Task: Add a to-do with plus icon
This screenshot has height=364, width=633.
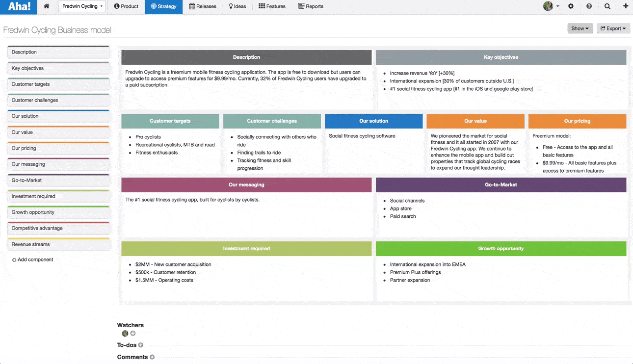Action: click(x=141, y=345)
